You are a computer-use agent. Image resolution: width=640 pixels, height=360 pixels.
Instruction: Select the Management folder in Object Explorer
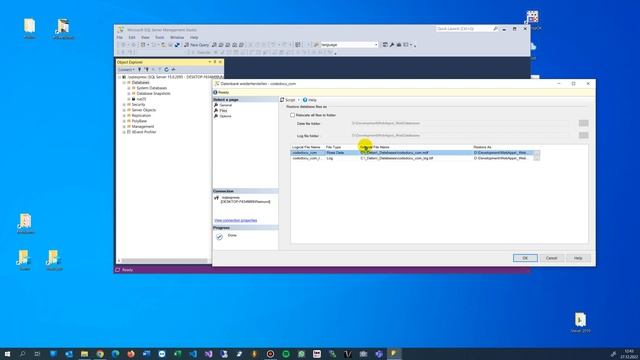coord(142,127)
